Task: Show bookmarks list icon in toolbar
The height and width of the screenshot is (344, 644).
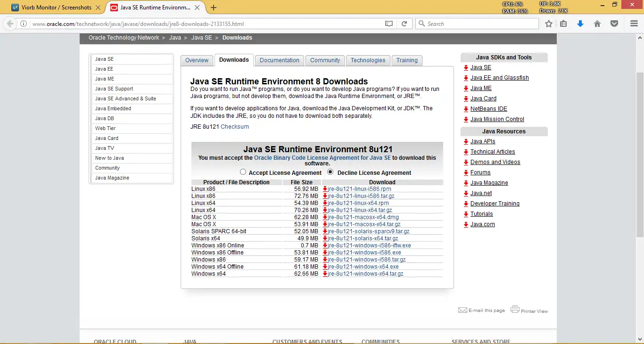Action: (563, 24)
